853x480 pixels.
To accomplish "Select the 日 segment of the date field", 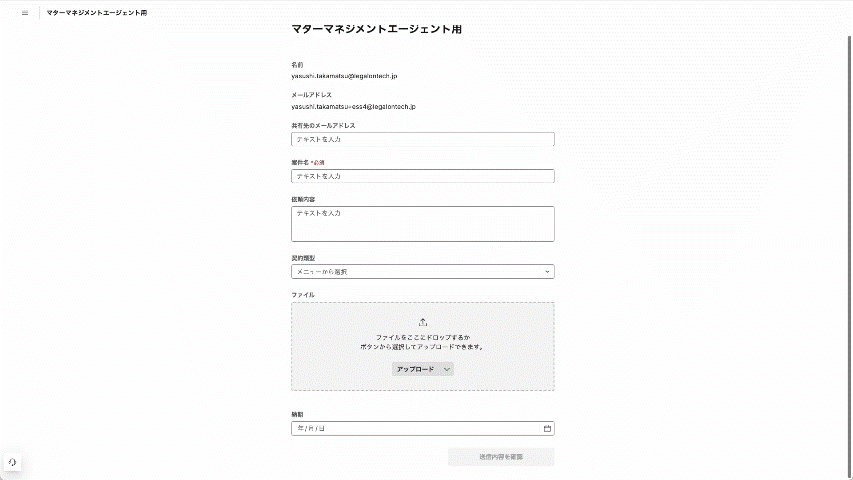I will [321, 429].
